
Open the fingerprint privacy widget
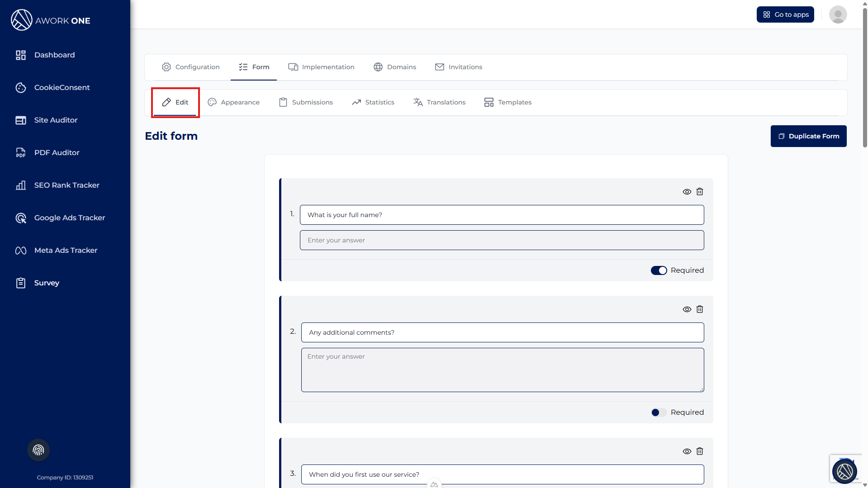(38, 450)
